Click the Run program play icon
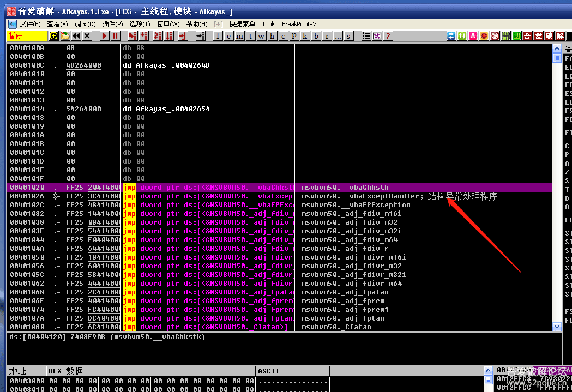 tap(105, 36)
